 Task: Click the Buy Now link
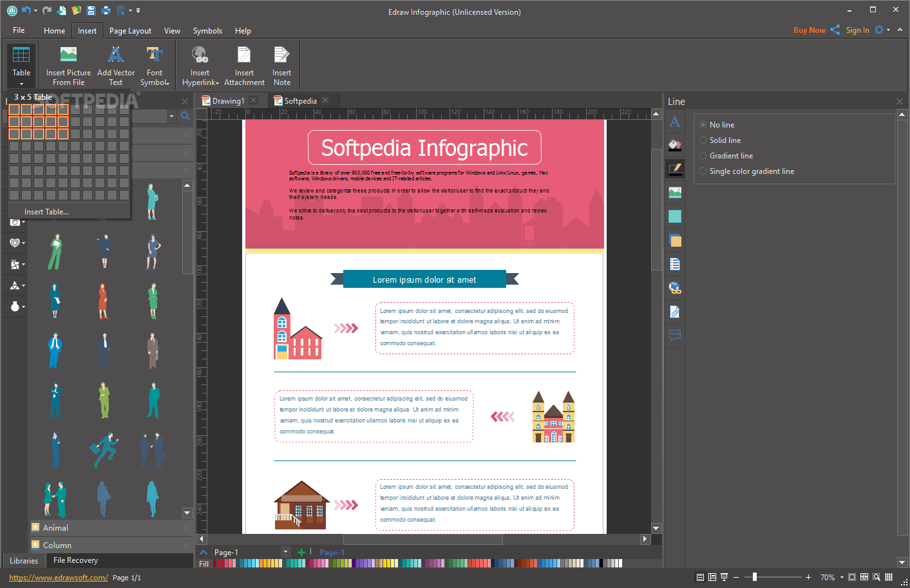809,30
